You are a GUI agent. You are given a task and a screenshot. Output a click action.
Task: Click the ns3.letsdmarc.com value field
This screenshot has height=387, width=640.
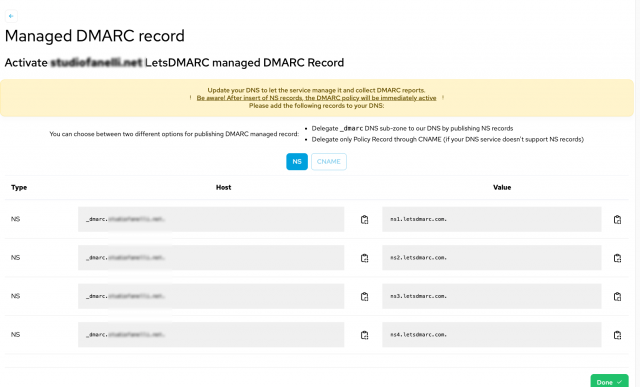point(491,296)
